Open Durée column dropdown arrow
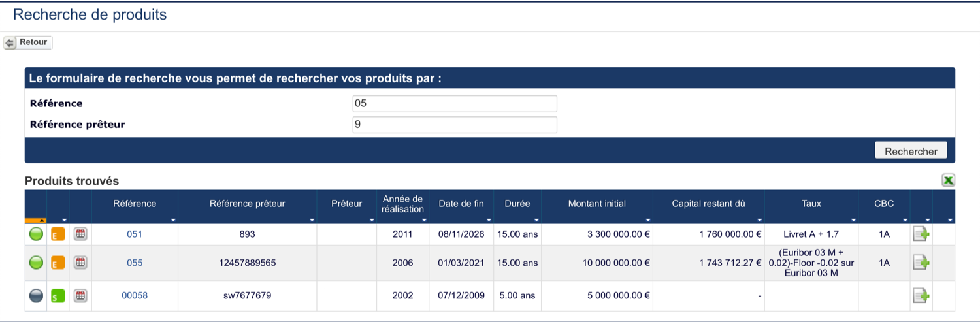 click(x=537, y=220)
